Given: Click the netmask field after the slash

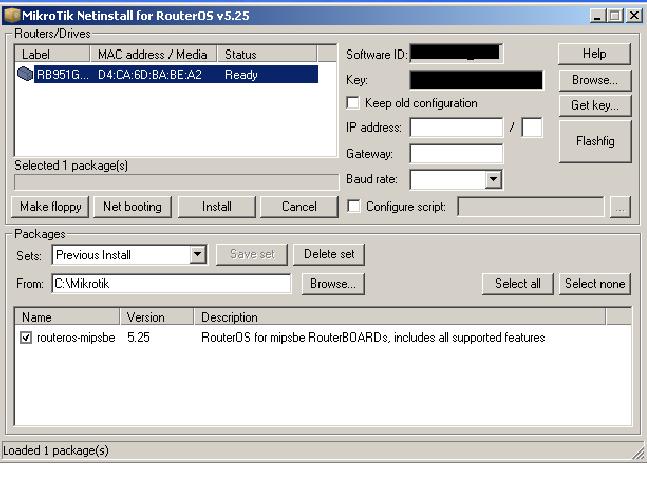Looking at the screenshot, I should point(532,128).
